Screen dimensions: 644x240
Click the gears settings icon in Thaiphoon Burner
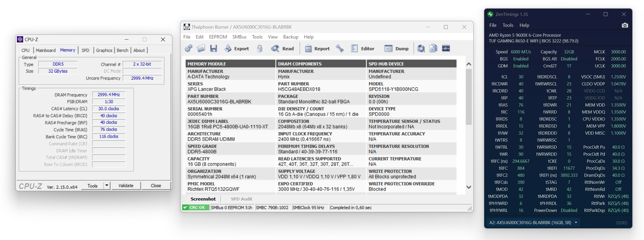[x=188, y=48]
